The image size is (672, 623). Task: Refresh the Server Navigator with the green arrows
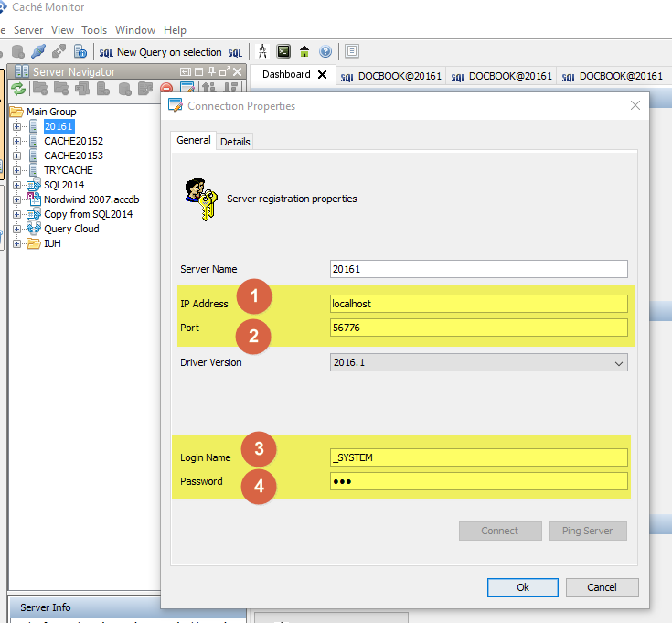[x=17, y=89]
